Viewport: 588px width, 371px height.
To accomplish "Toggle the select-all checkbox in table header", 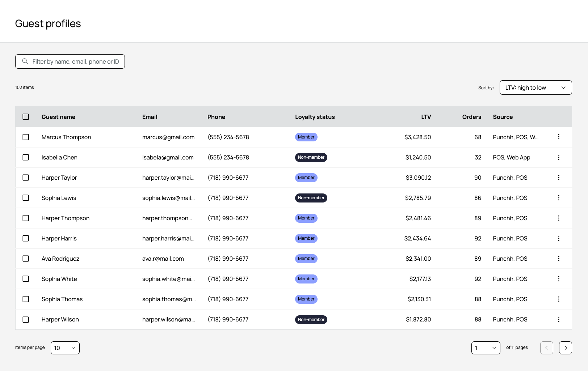I will coord(26,117).
